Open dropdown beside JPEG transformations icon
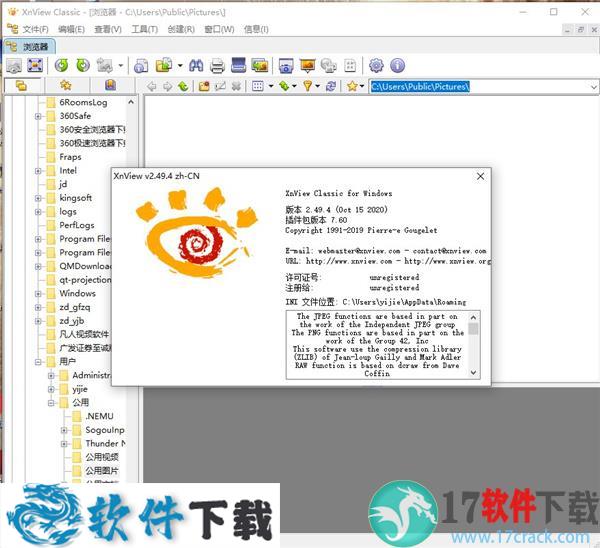The image size is (600, 548). click(x=121, y=65)
